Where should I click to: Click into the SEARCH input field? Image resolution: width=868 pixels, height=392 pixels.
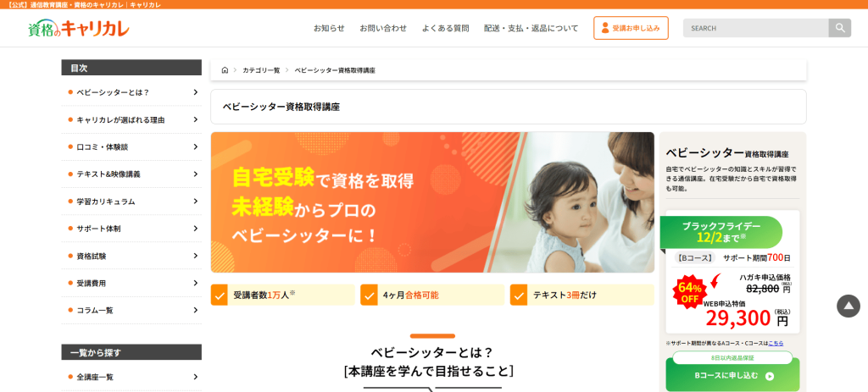755,28
